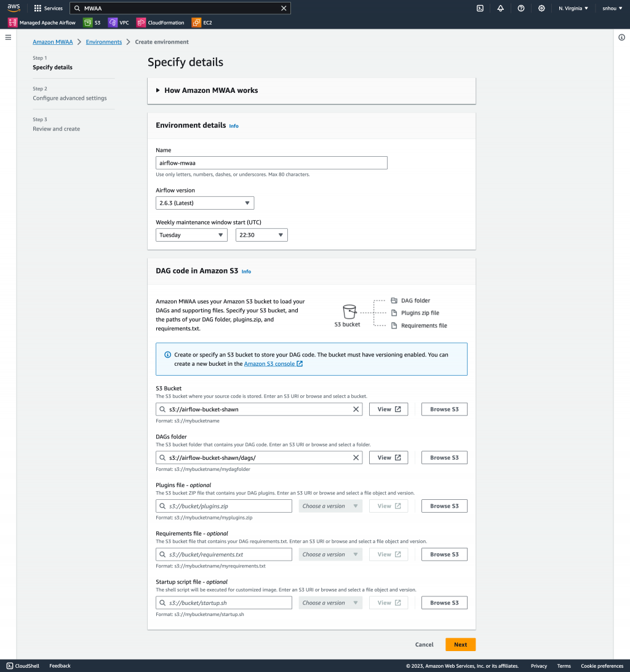
Task: Open Privacy link in footer
Action: coord(539,666)
